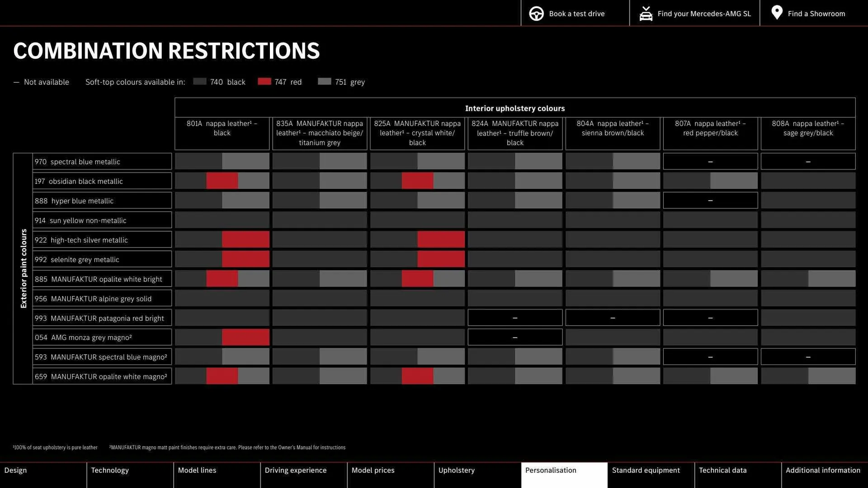The image size is (868, 488).
Task: Click the steering wheel test drive icon
Action: pos(536,14)
